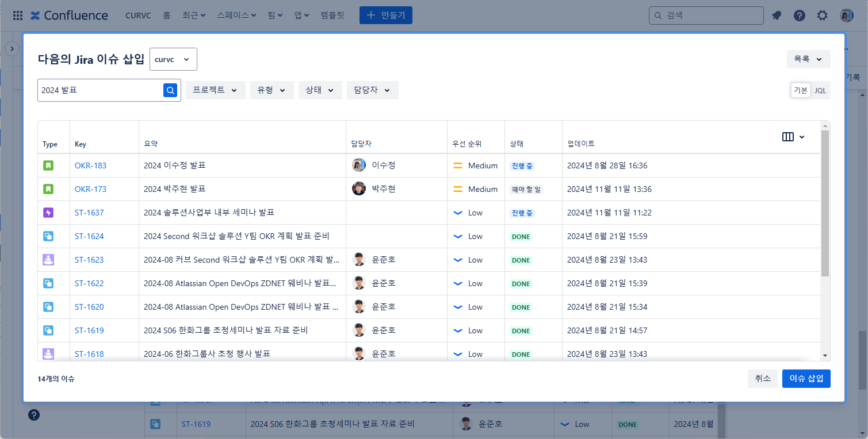Image resolution: width=868 pixels, height=439 pixels.
Task: Click the Confluence logo
Action: [x=69, y=16]
